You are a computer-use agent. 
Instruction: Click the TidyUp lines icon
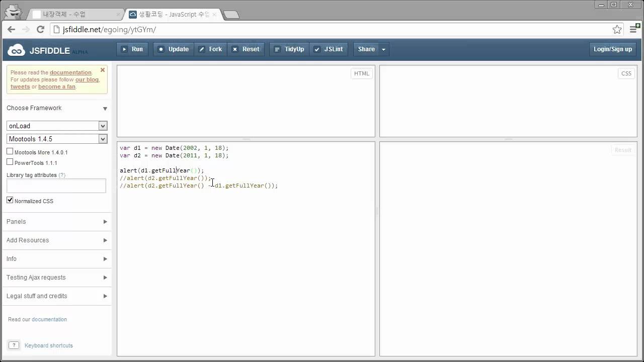coord(277,49)
